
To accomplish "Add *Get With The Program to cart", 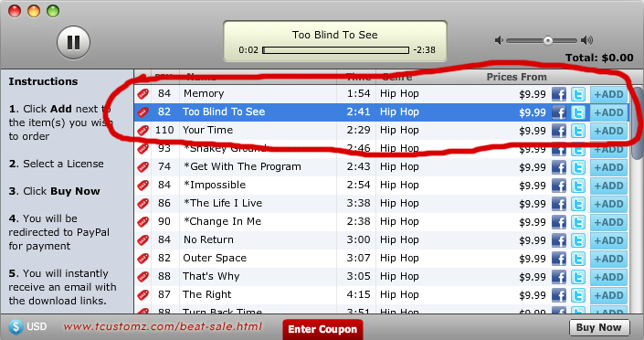I will tap(608, 167).
